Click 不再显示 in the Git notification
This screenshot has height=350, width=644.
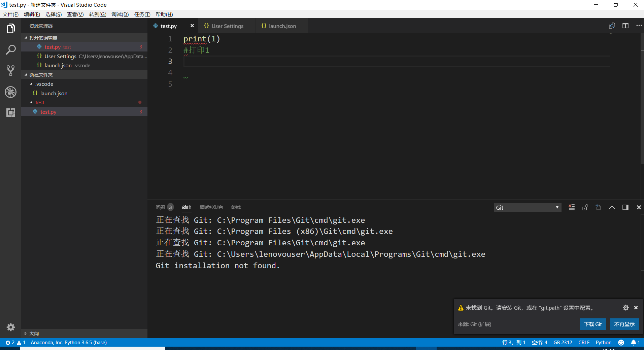pos(624,324)
